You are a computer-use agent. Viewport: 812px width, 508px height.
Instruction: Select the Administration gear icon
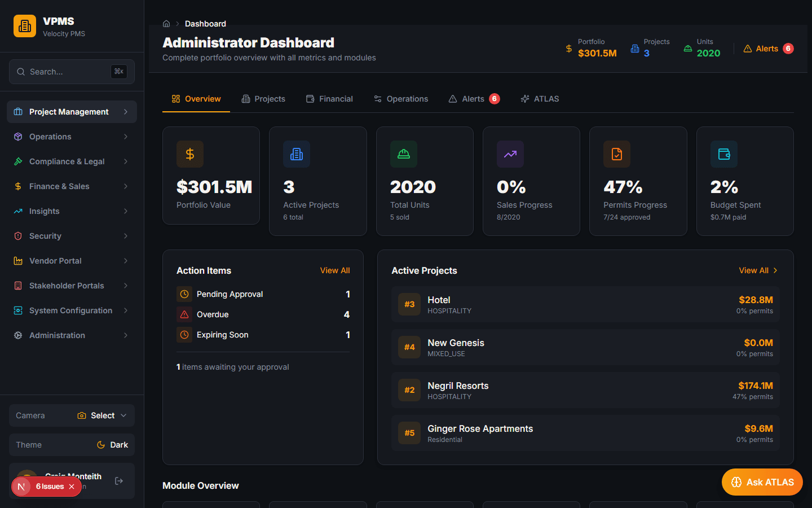[x=17, y=335]
